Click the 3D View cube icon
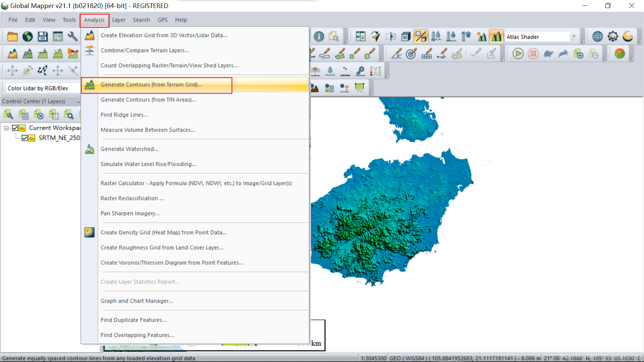This screenshot has width=644, height=362. coord(406,36)
